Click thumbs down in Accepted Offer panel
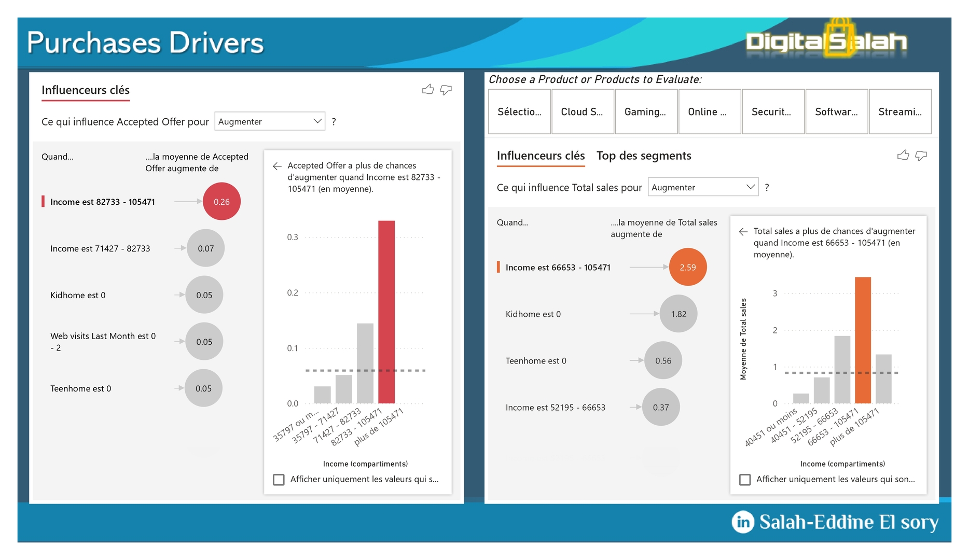Viewport: 969px width, 560px height. pyautogui.click(x=446, y=90)
